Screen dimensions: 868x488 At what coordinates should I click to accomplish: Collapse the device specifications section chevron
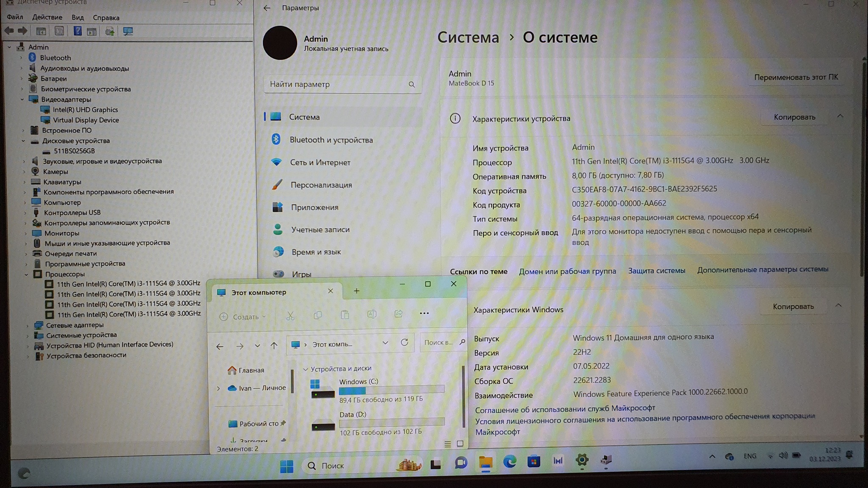(x=840, y=116)
